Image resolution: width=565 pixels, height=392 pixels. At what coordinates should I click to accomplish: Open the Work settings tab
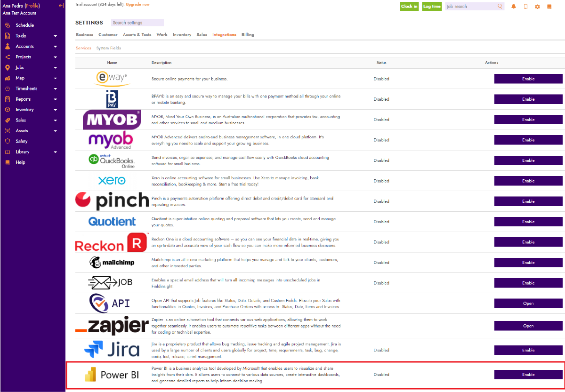coord(162,35)
